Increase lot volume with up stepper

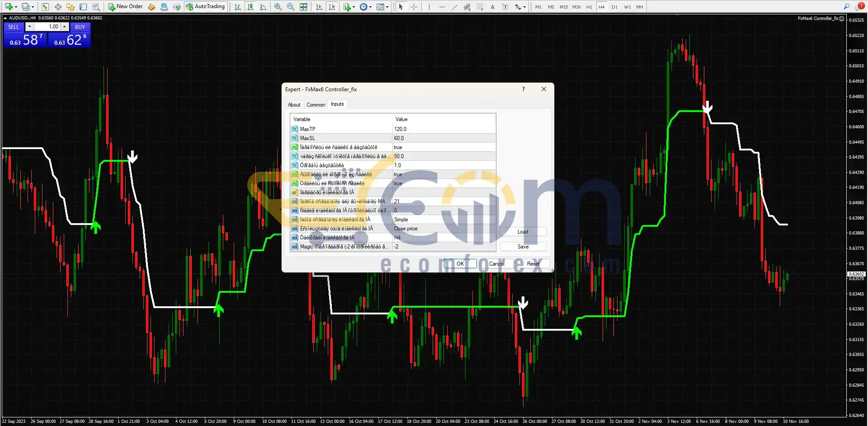[x=65, y=27]
